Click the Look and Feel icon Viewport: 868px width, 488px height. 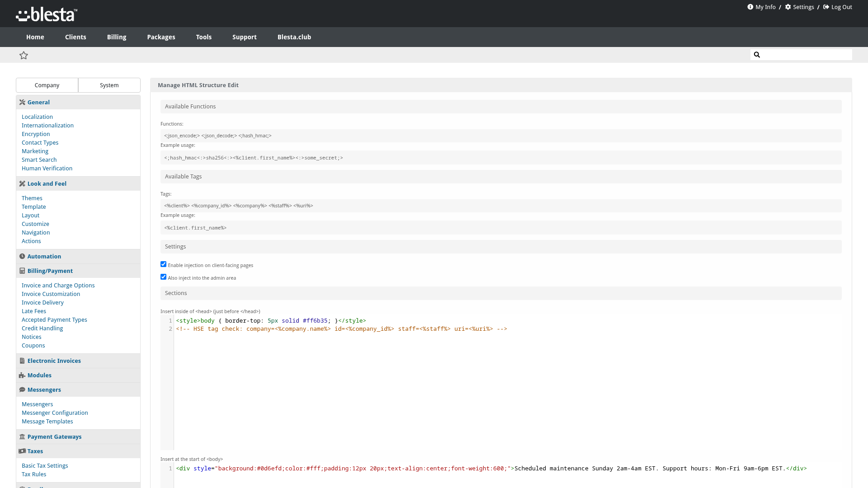22,183
